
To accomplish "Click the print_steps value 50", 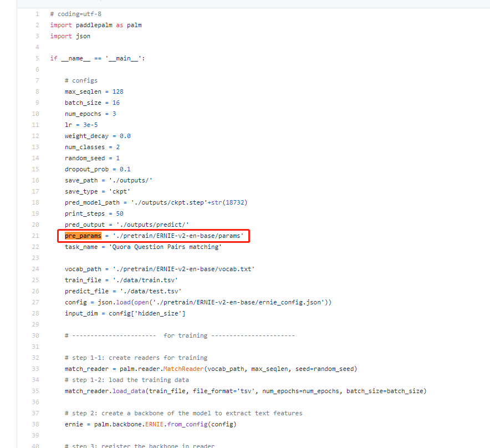I will coord(120,213).
